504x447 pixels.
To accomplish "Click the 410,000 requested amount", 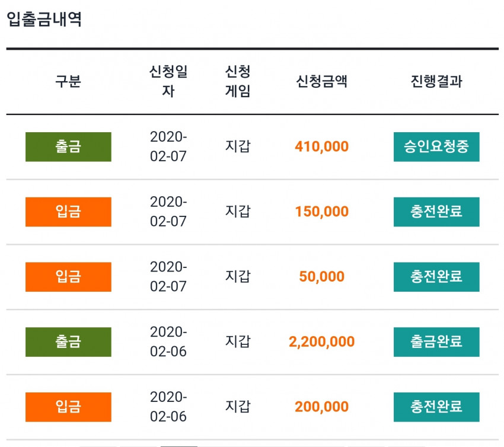I will click(x=322, y=147).
